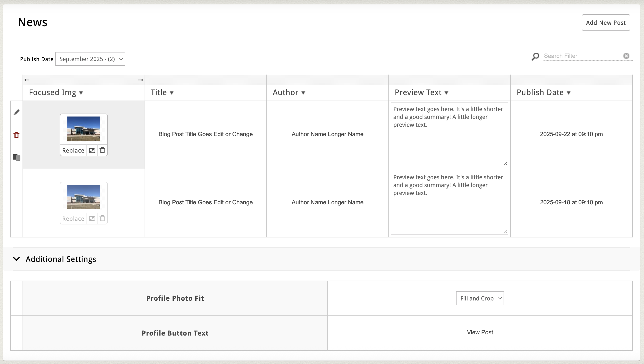Viewport: 644px width, 364px height.
Task: Click the red trash icon to delete the first row
Action: click(x=16, y=135)
